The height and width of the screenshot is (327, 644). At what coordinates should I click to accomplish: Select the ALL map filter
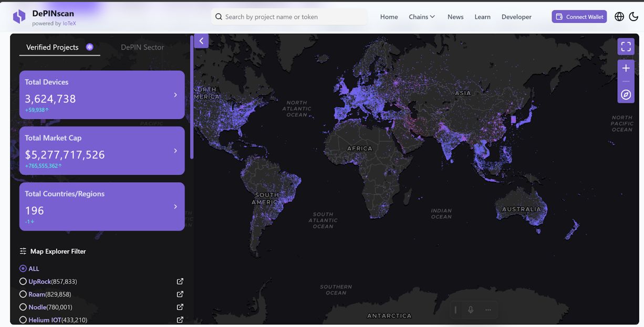click(x=23, y=269)
